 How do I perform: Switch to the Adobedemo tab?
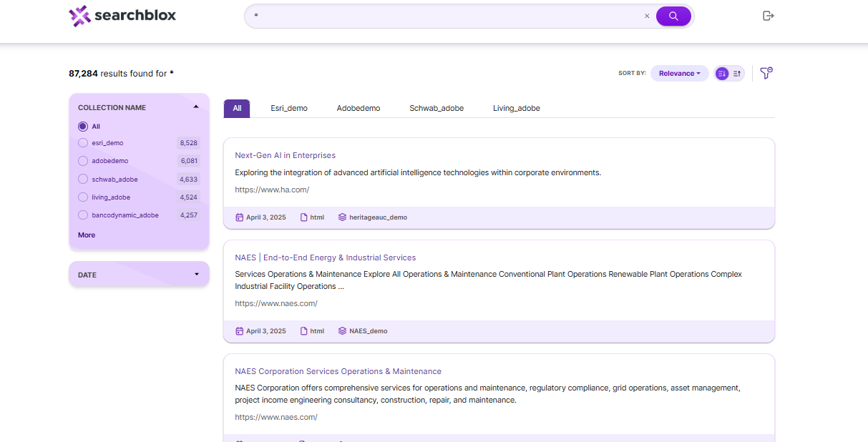point(359,108)
